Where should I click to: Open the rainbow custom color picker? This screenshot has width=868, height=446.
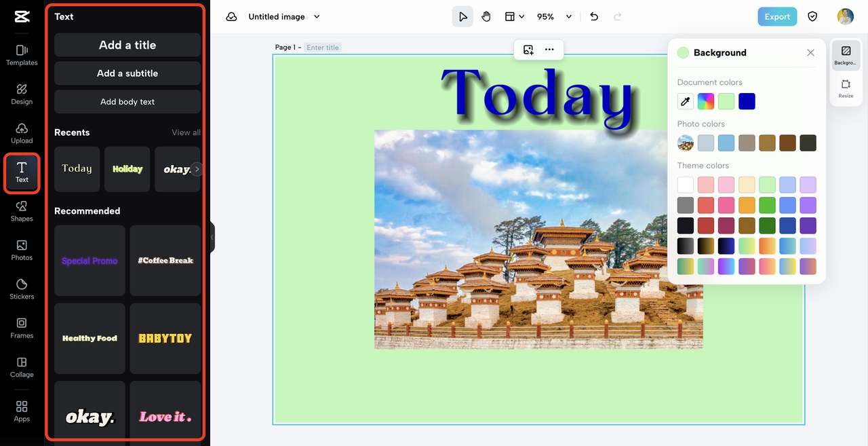coord(706,102)
